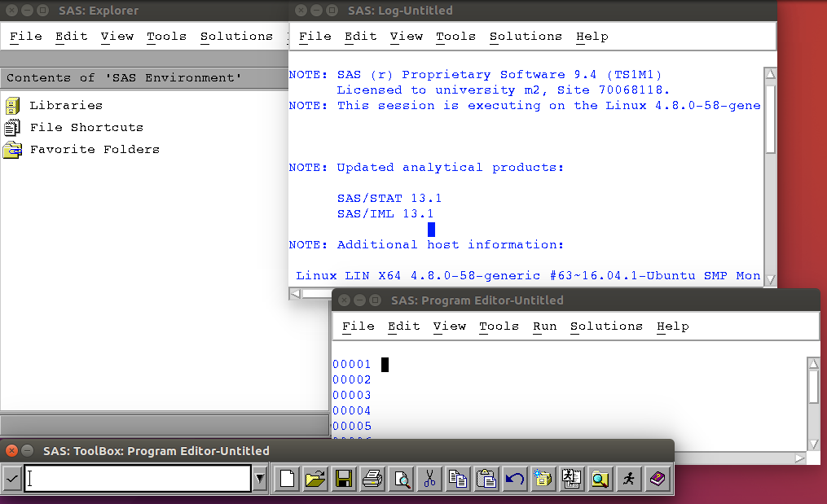Open the Edit menu in Program Editor

(403, 327)
